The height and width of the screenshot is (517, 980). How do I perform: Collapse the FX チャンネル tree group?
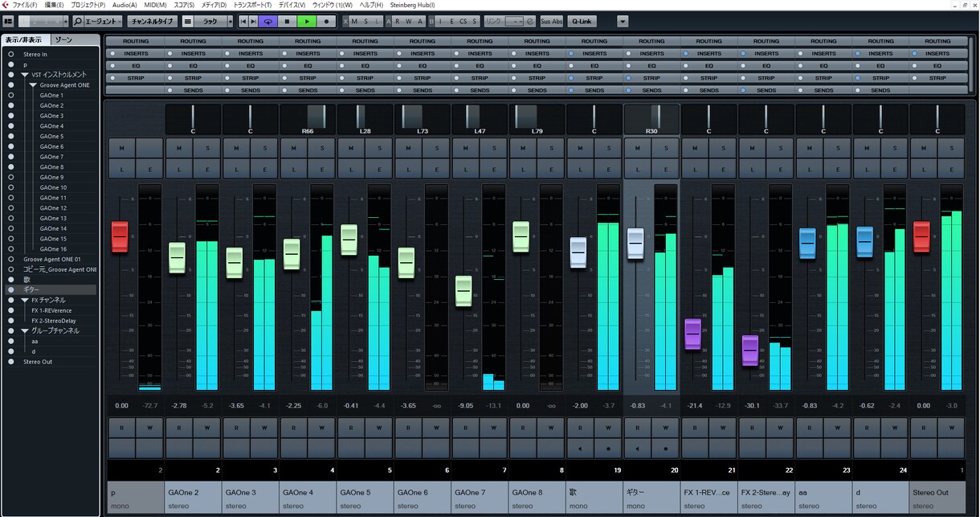click(x=24, y=300)
